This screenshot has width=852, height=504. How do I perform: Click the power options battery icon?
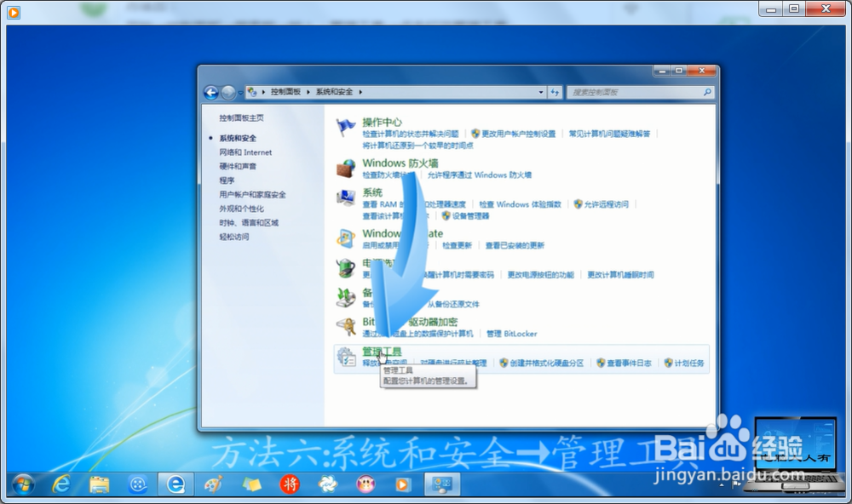coord(346,267)
